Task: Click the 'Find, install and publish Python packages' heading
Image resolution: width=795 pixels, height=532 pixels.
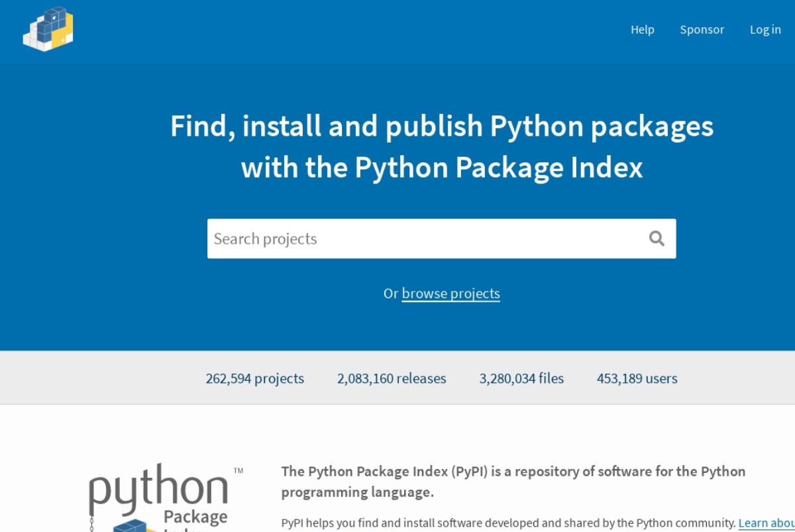Action: point(442,146)
